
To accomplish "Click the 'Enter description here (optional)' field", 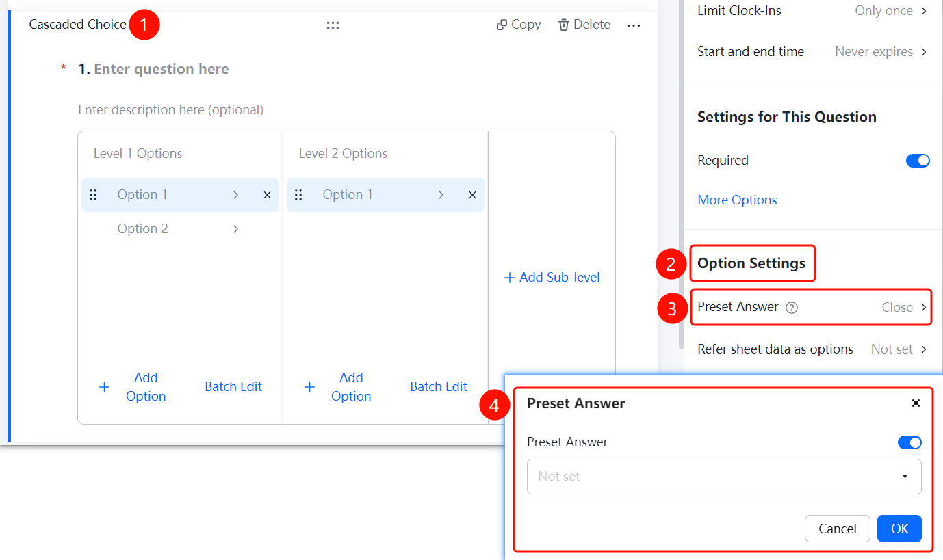I will (171, 110).
